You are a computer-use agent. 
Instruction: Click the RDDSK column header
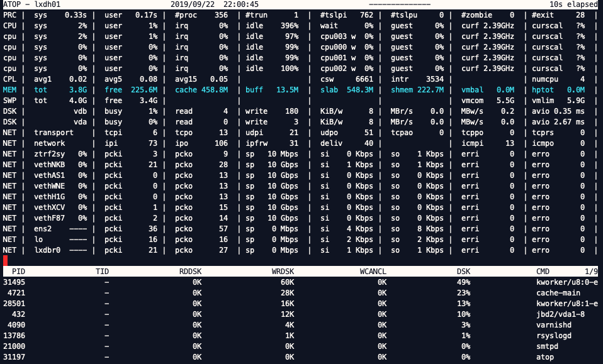pyautogui.click(x=190, y=272)
